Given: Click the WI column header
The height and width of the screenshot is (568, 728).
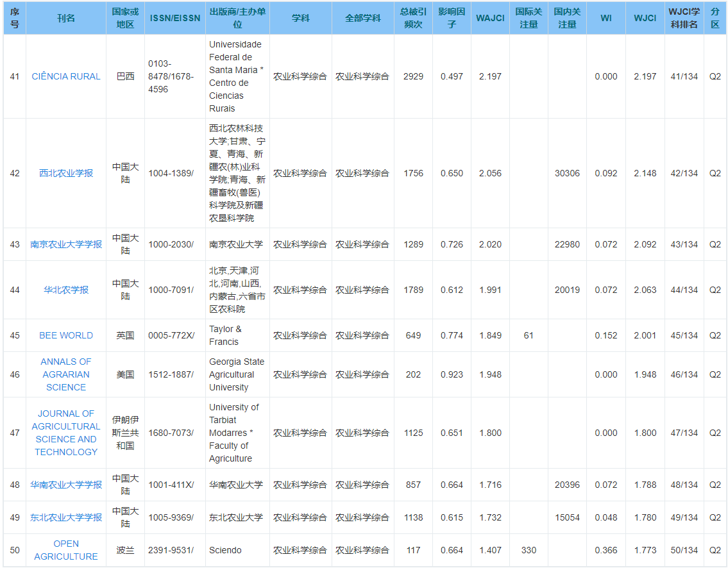Looking at the screenshot, I should (606, 18).
